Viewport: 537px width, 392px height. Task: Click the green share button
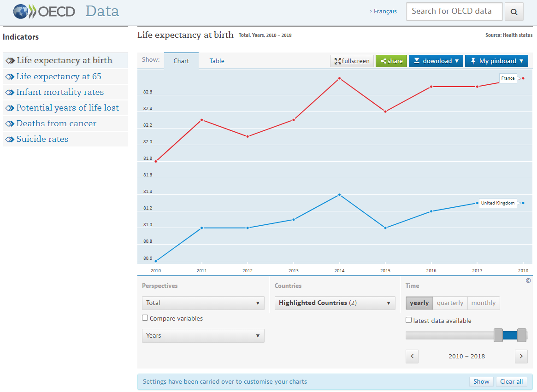click(391, 61)
